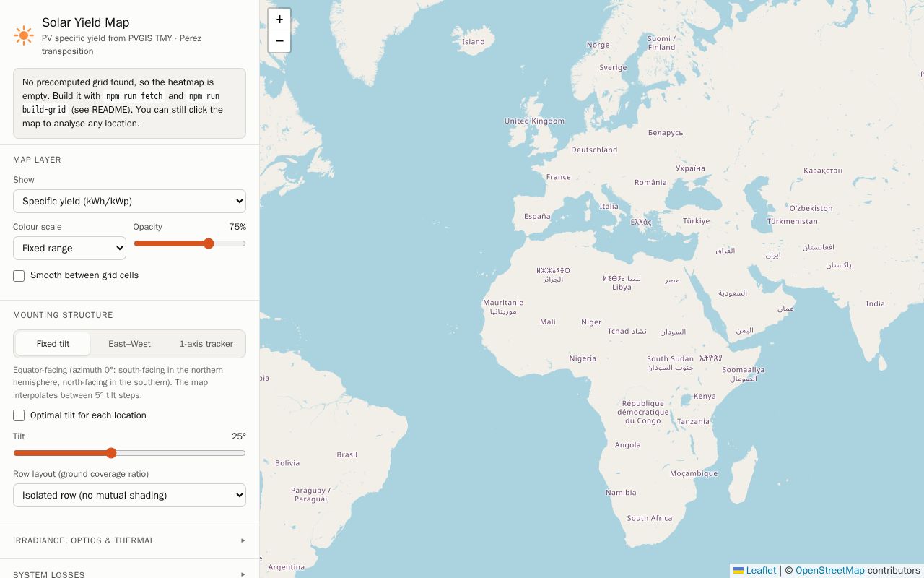The height and width of the screenshot is (578, 924).
Task: Zoom out of the map
Action: coord(279,41)
